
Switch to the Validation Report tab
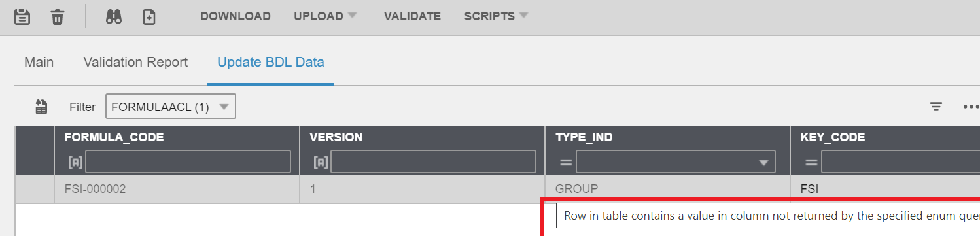(x=135, y=62)
